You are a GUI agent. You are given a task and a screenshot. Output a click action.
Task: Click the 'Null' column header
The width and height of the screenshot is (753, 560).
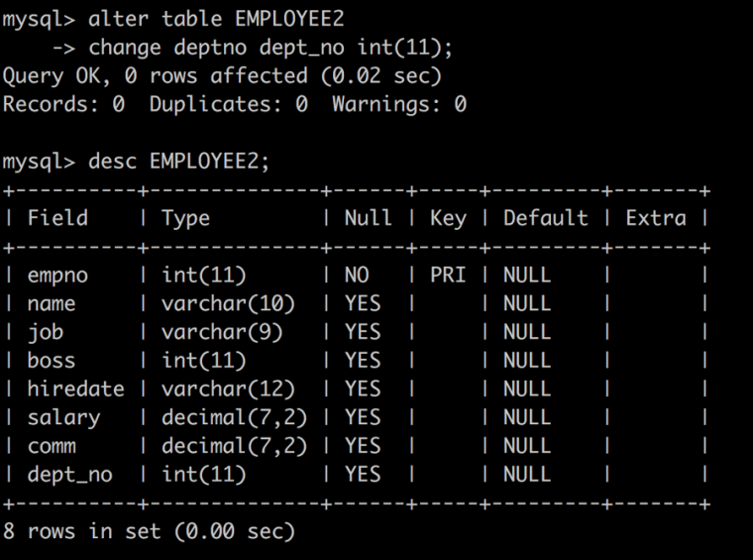click(x=369, y=218)
